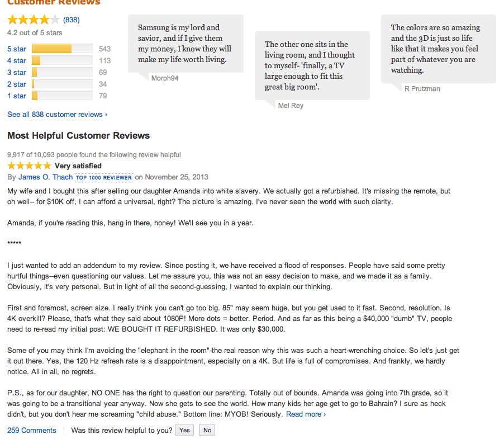Click the overall star rating icons

[x=33, y=20]
